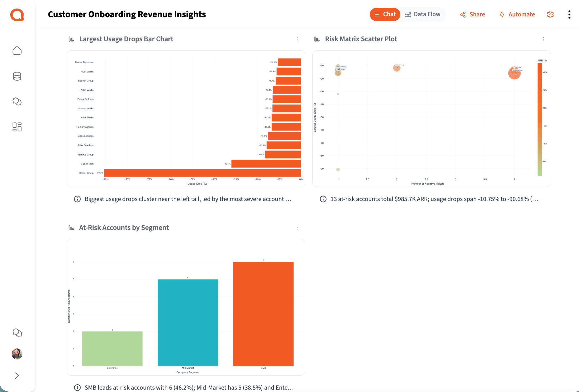Image resolution: width=579 pixels, height=392 pixels.
Task: Click the bar chart icon next to Largest Usage Drops
Action: [x=71, y=39]
